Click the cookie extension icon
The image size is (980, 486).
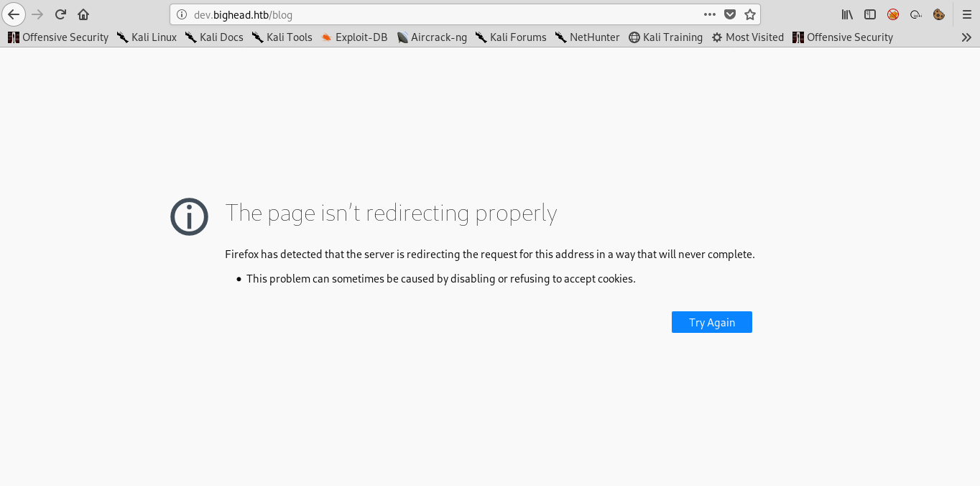point(938,14)
